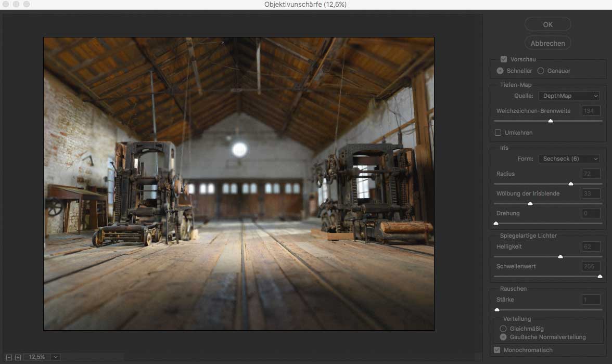The width and height of the screenshot is (612, 364).
Task: Select the Schneller radio button
Action: (500, 71)
